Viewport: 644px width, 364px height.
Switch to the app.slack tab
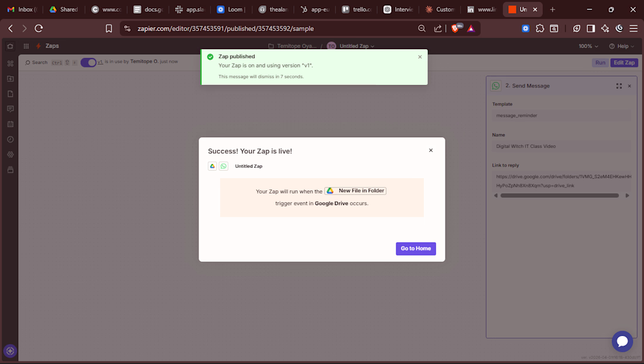(189, 9)
